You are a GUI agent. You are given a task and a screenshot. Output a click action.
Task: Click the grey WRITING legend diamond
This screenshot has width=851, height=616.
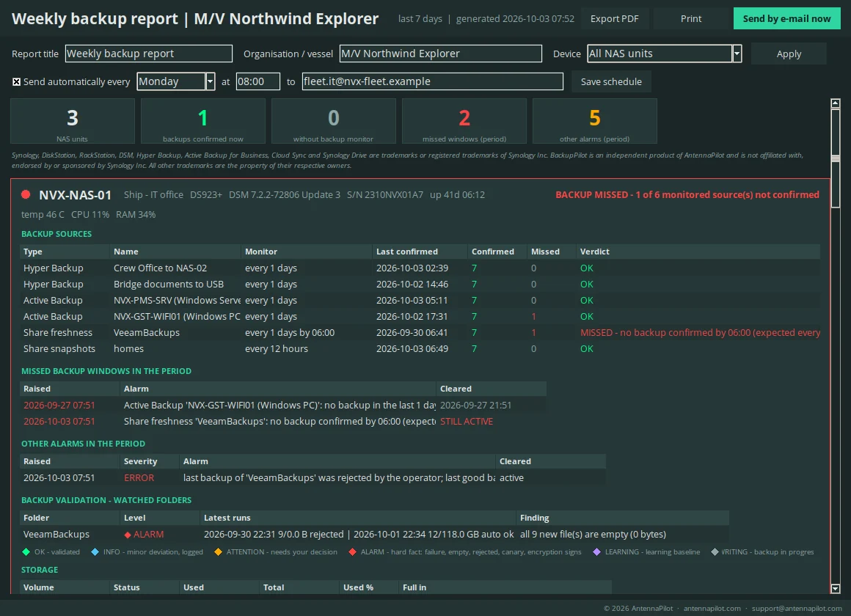715,552
